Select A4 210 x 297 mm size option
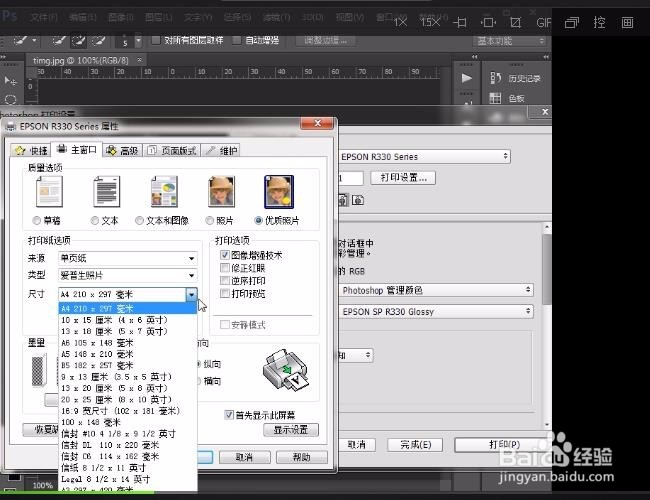The height and width of the screenshot is (500, 650). click(128, 308)
